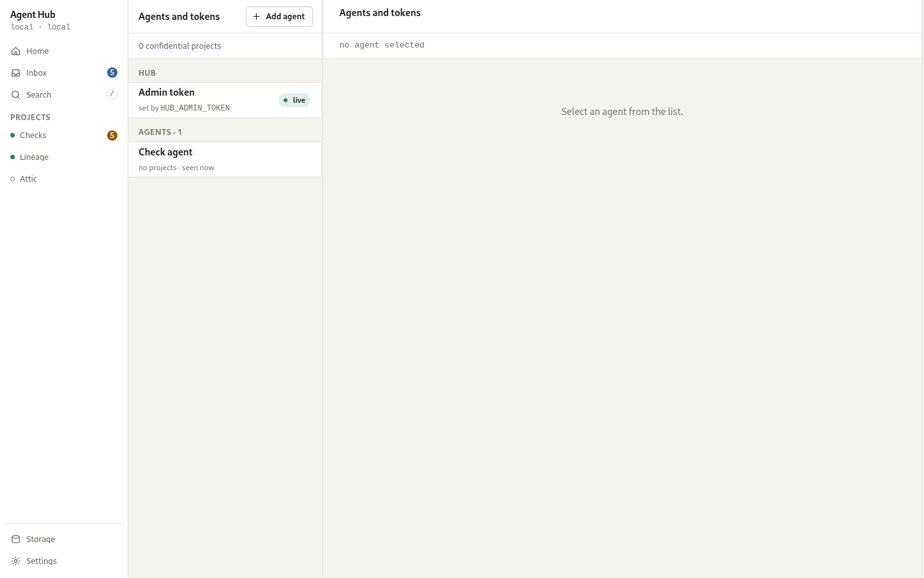This screenshot has width=924, height=578.
Task: Open the Inbox
Action: [x=64, y=73]
